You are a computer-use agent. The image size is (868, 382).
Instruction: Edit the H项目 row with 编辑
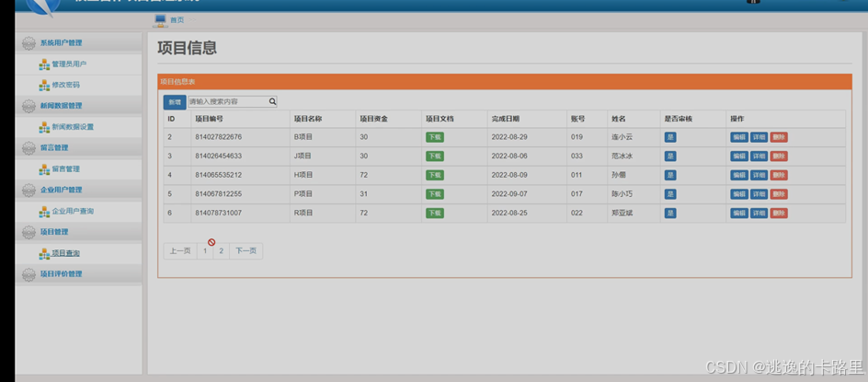coord(739,175)
